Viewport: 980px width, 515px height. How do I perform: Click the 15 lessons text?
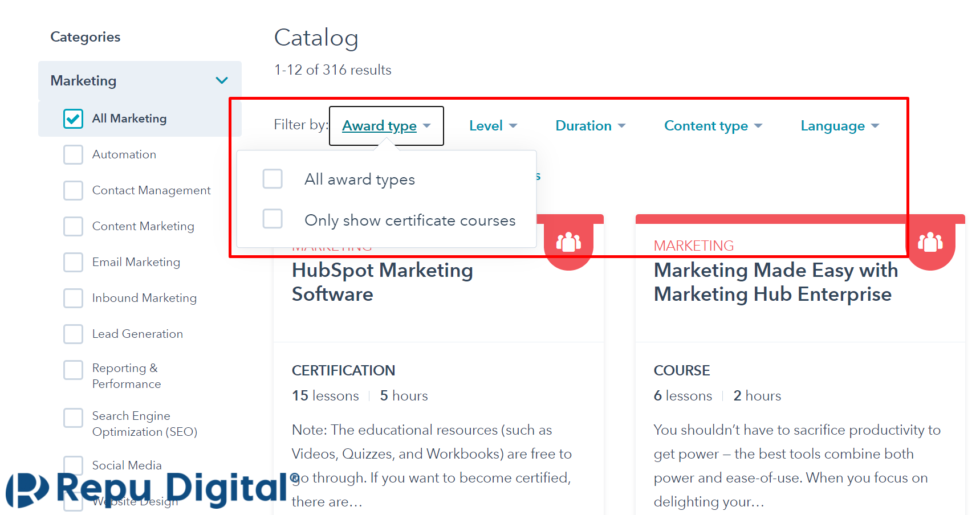click(x=326, y=396)
